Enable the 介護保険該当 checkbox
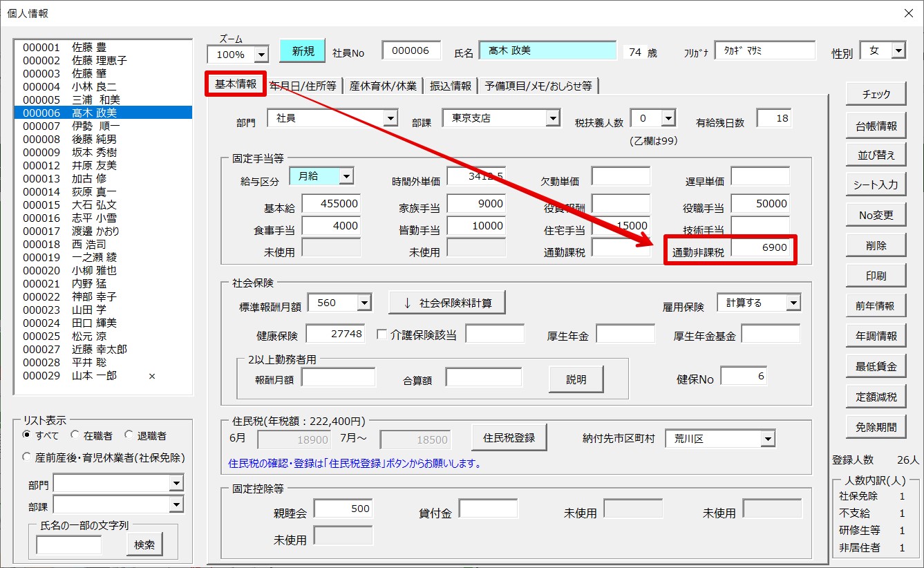 pos(382,335)
